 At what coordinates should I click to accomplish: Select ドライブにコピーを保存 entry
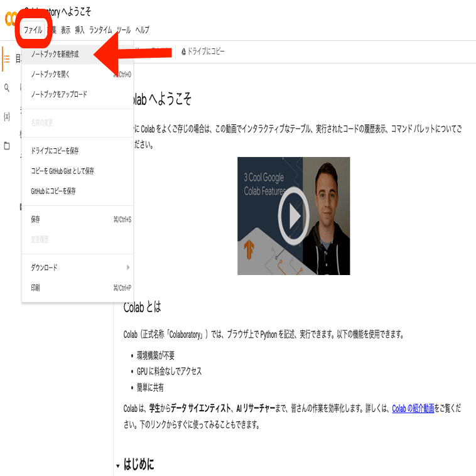tap(77, 151)
